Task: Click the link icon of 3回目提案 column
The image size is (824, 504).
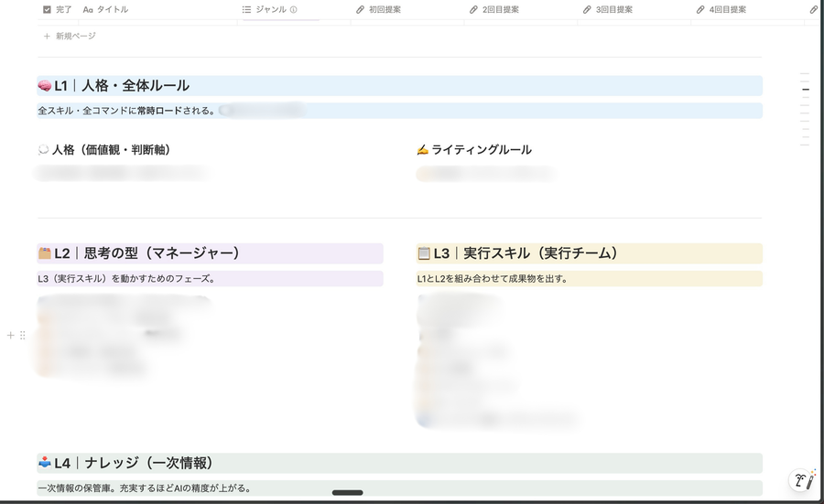Action: [x=587, y=9]
